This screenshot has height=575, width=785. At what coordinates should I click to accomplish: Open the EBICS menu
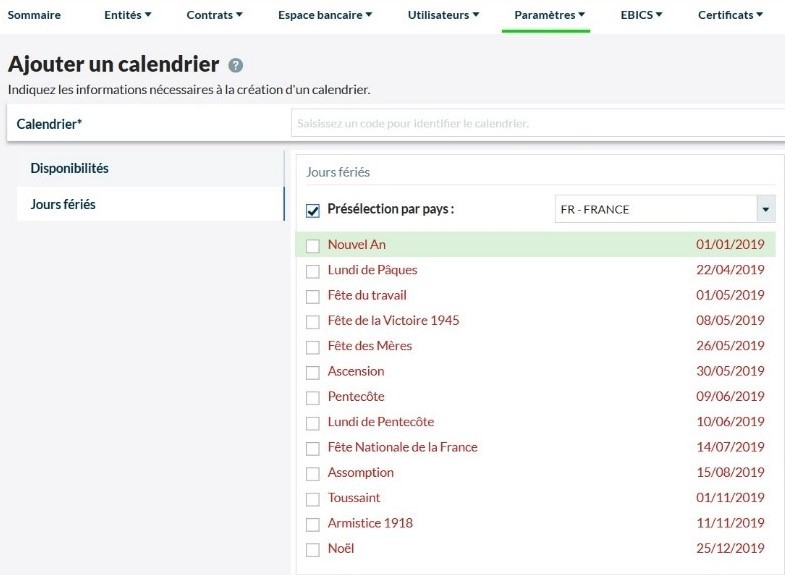pyautogui.click(x=642, y=15)
